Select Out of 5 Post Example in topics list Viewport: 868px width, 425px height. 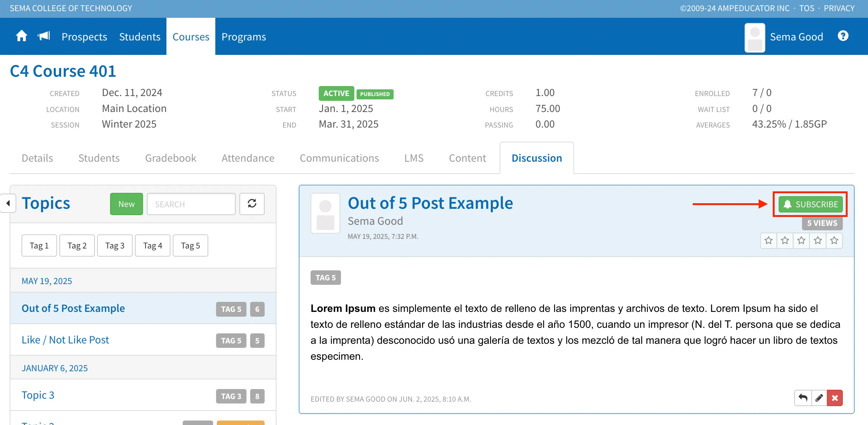coord(73,308)
